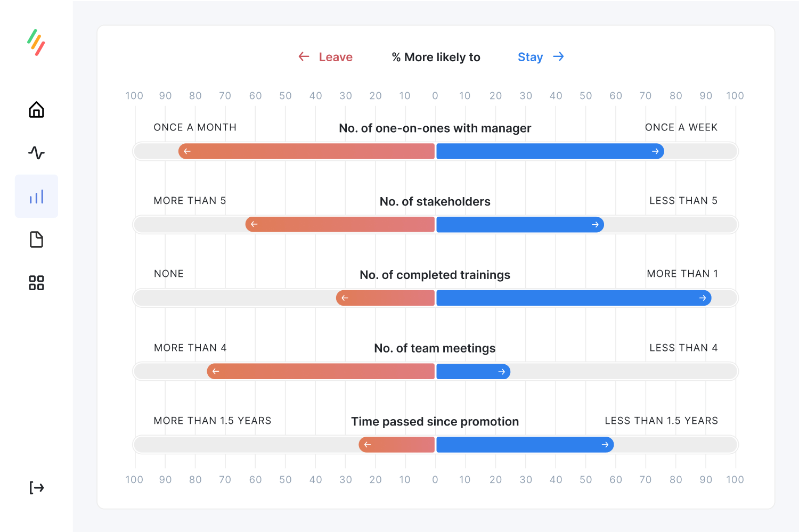The height and width of the screenshot is (532, 799).
Task: Open the Home page from the sidebar
Action: tap(36, 110)
